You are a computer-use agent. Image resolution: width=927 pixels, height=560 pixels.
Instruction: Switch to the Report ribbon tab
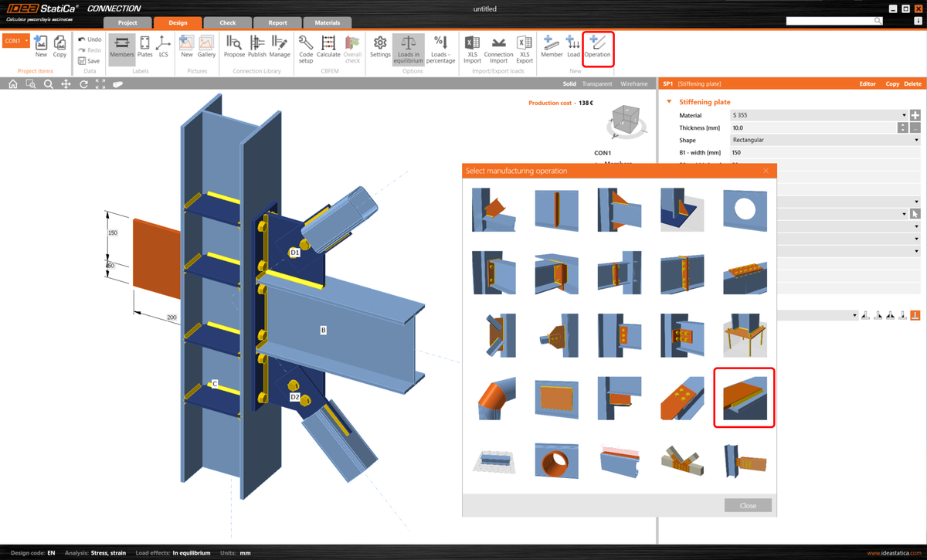coord(277,22)
